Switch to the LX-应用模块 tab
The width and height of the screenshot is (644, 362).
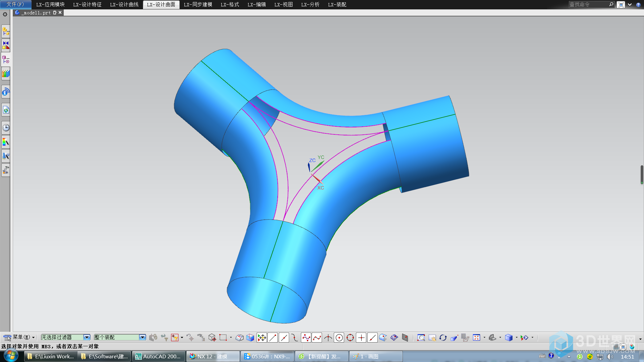click(50, 4)
